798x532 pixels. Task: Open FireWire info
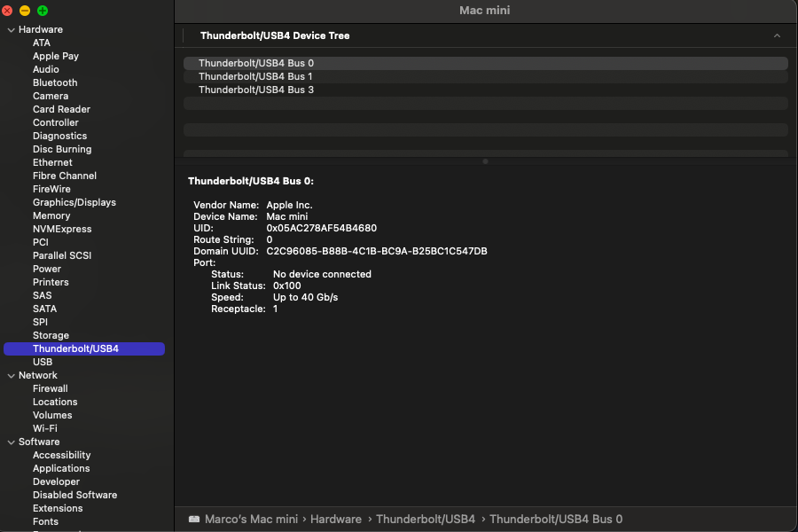point(51,189)
